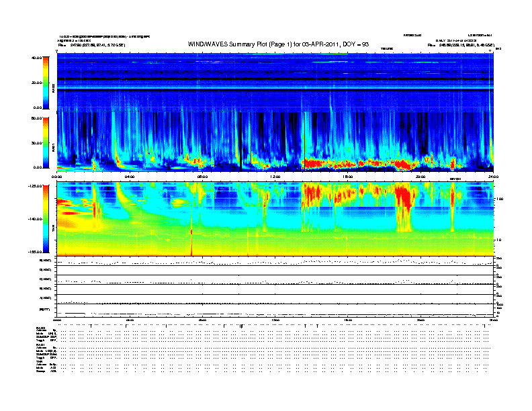
Task: Click the 08:00 tick label under RAD1 spectrogram
Action: pyautogui.click(x=202, y=177)
